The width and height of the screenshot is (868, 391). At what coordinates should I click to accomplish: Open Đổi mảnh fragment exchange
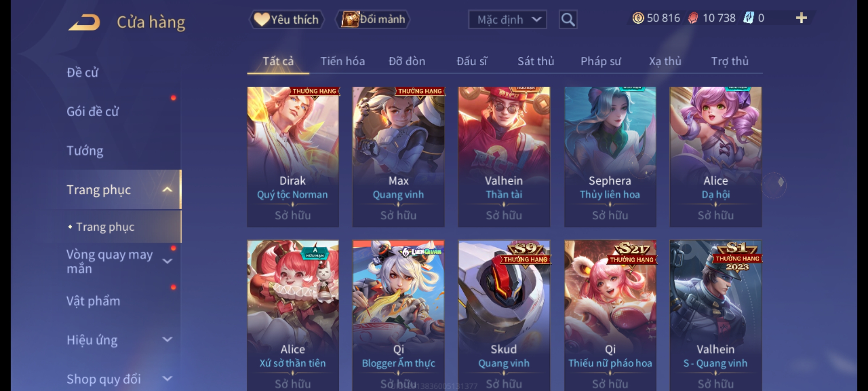373,20
